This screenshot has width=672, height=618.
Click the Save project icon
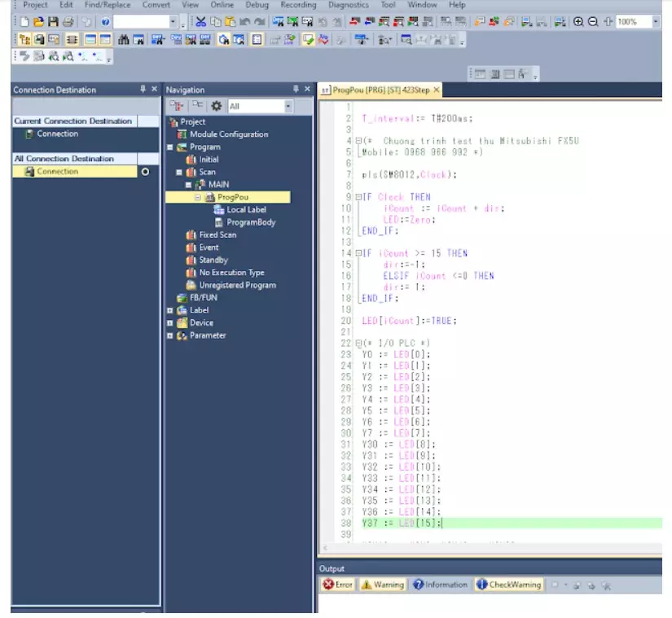tap(52, 22)
